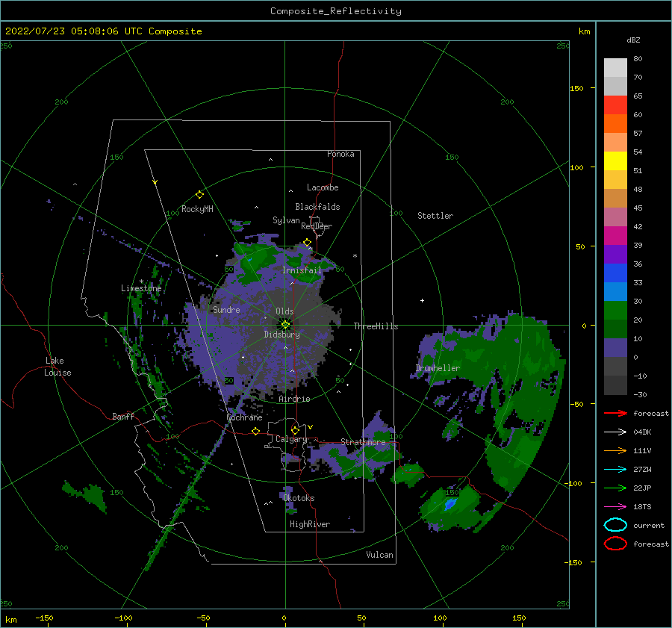The height and width of the screenshot is (628, 672).
Task: Click the Airdrie town label
Action: (294, 399)
